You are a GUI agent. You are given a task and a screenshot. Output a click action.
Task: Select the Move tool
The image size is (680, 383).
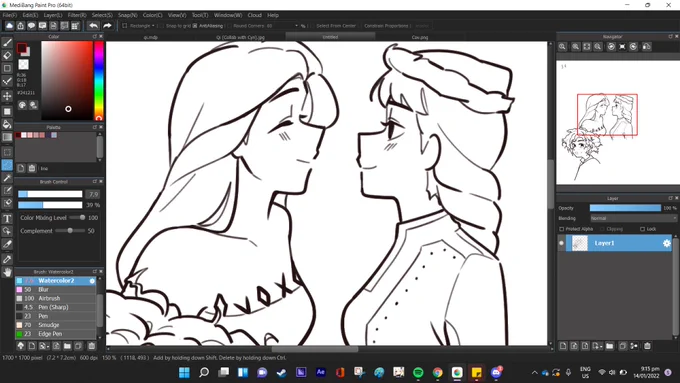click(7, 96)
